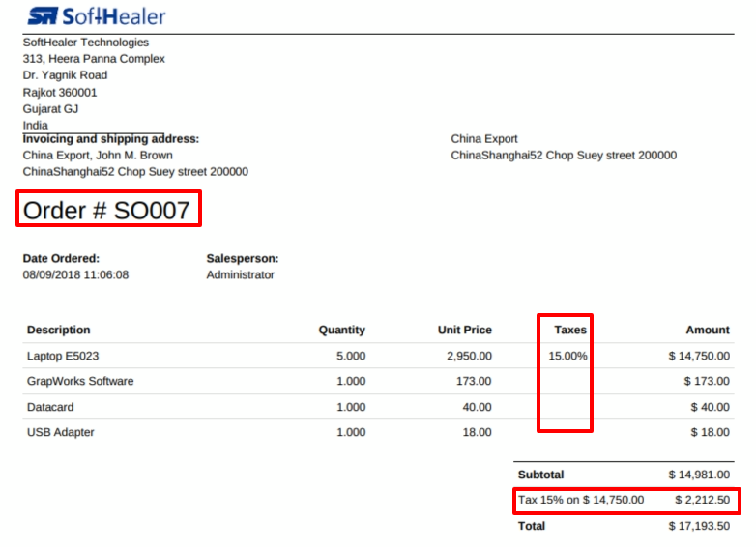This screenshot has height=547, width=756.
Task: Select the subtotal value '$ 14,981.00'
Action: click(699, 475)
